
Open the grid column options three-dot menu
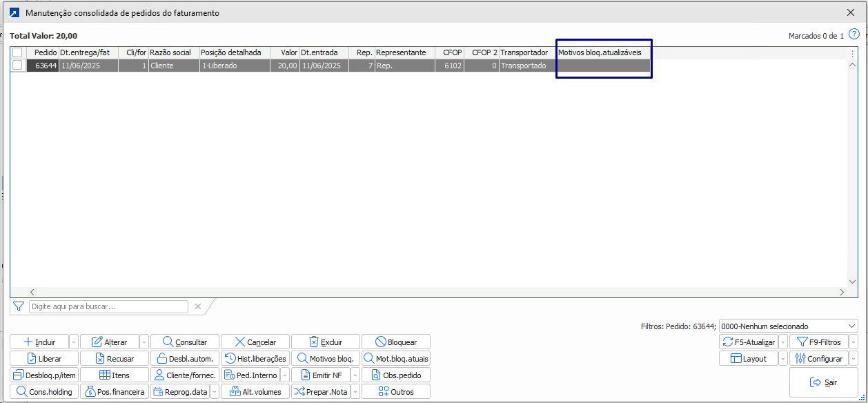[x=853, y=52]
